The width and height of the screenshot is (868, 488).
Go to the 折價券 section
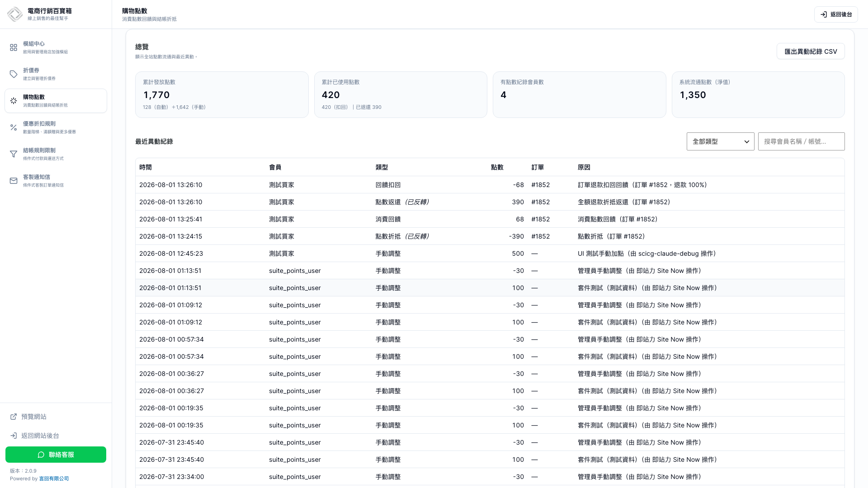tap(56, 74)
